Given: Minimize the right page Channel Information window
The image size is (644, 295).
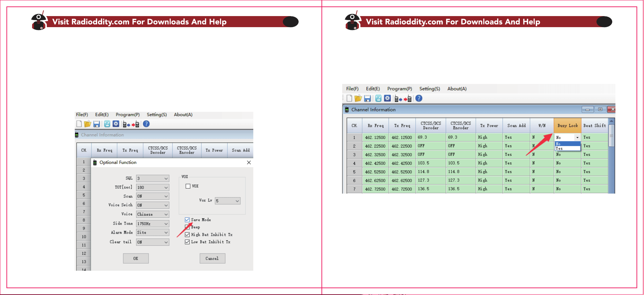Looking at the screenshot, I should click(588, 109).
